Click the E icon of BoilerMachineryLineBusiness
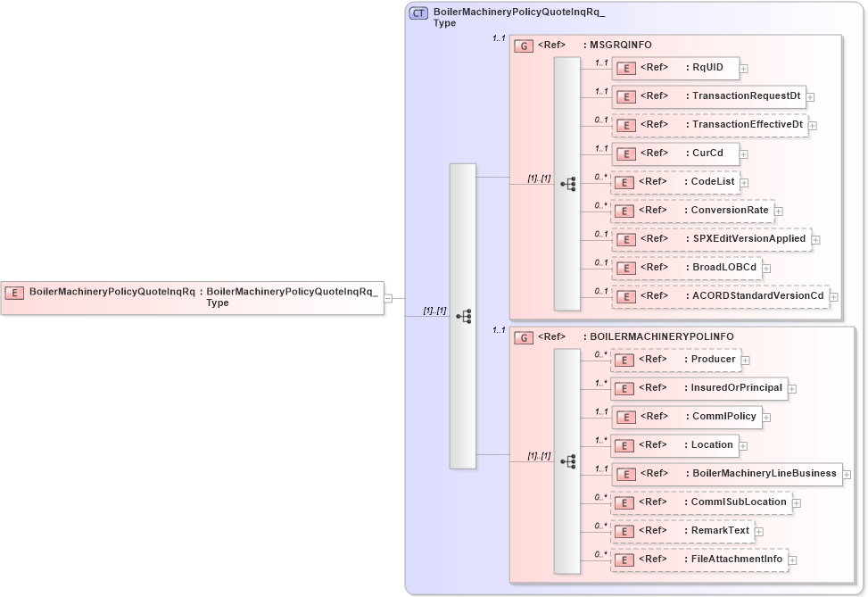This screenshot has height=597, width=868. 625,474
